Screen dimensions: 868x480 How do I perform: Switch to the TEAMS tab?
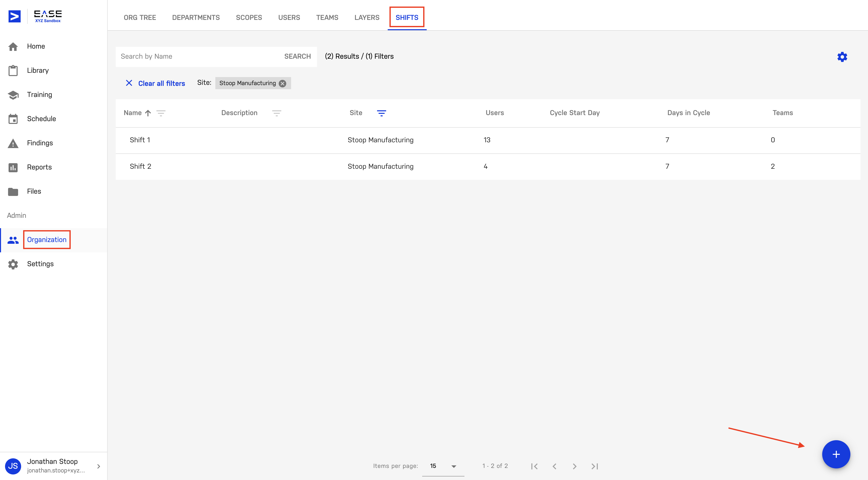(x=327, y=18)
